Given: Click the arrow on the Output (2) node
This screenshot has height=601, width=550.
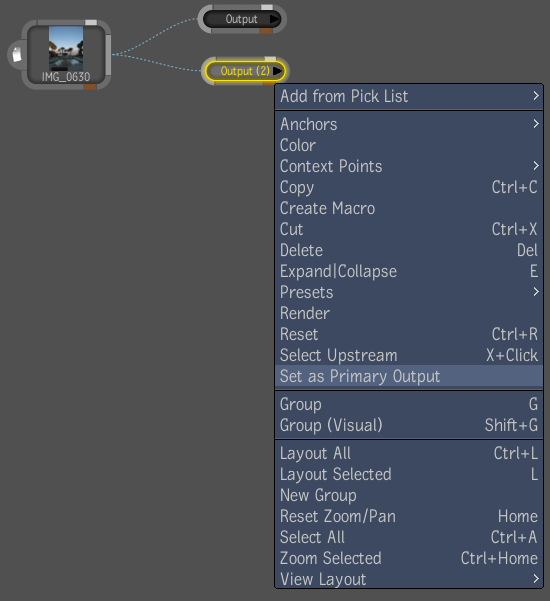Looking at the screenshot, I should pos(277,71).
